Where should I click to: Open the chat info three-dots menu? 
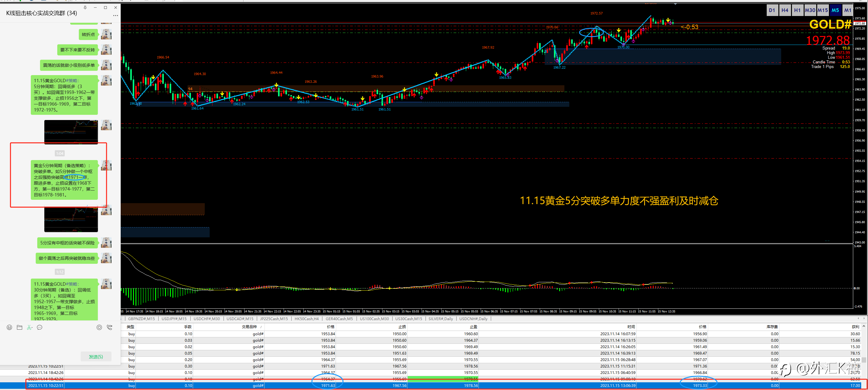point(115,15)
